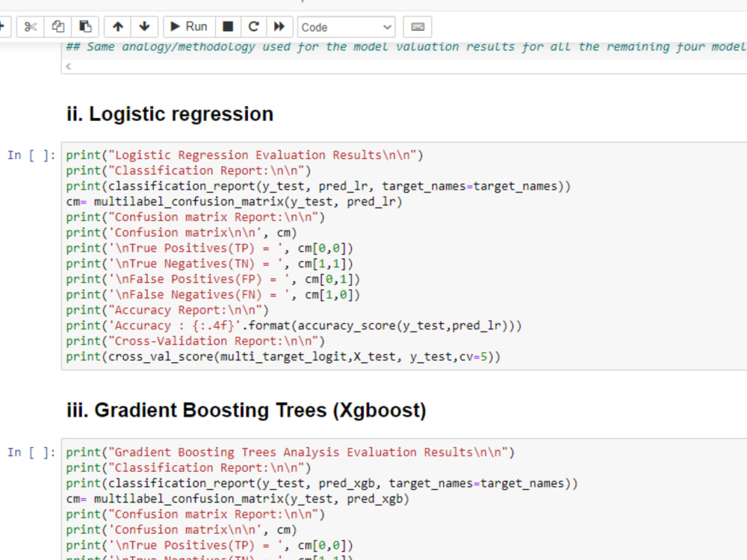Paste cells below using the clipboard icon
747x560 pixels.
coord(84,26)
